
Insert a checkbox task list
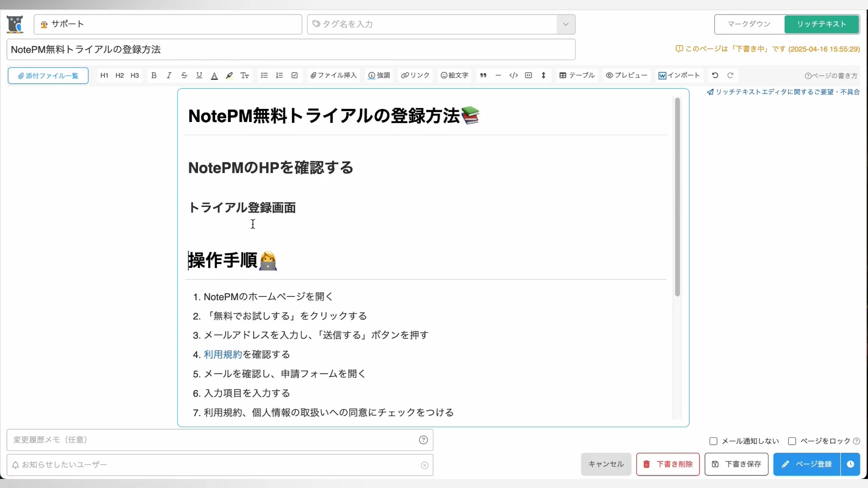click(295, 75)
